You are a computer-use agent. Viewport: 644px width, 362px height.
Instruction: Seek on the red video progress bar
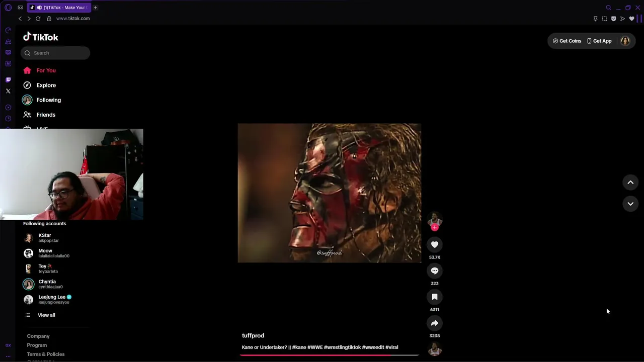click(x=330, y=355)
